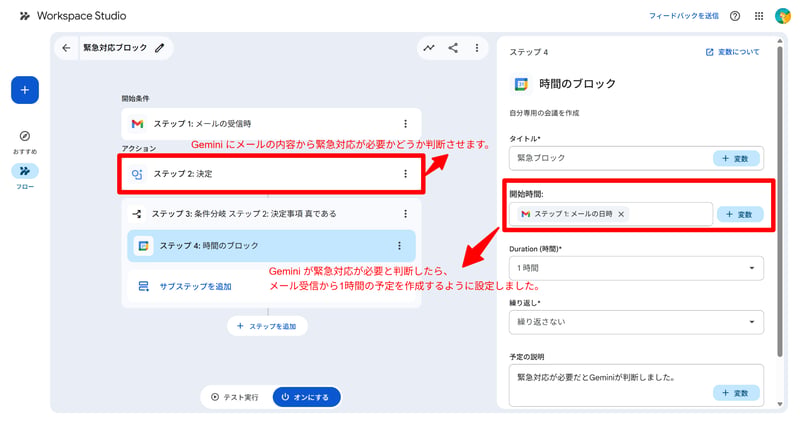The width and height of the screenshot is (800, 425).
Task: Click the flow name 緊急対応ブロック
Action: [x=115, y=48]
